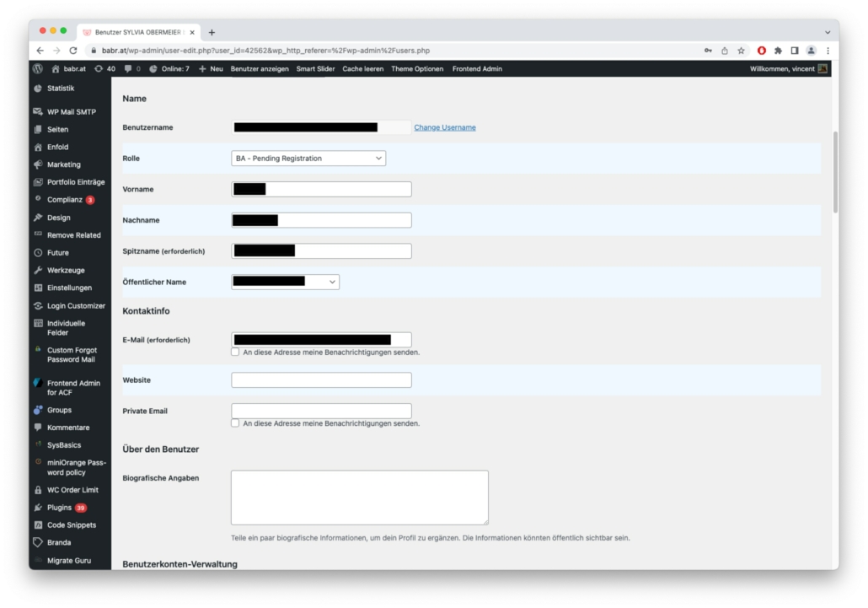Viewport: 868px width, 608px height.
Task: Click the page's vertical scrollbar
Action: [x=835, y=173]
